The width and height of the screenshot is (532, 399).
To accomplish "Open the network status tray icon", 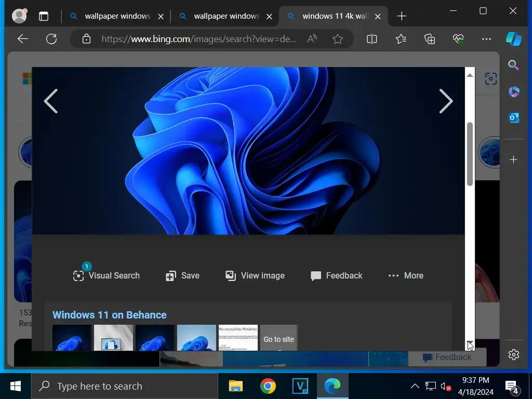I will click(431, 386).
